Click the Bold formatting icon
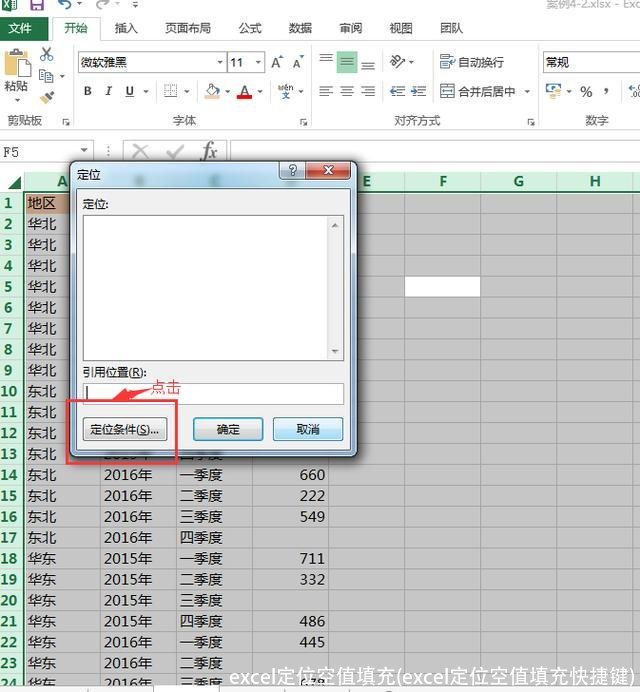 (x=88, y=92)
